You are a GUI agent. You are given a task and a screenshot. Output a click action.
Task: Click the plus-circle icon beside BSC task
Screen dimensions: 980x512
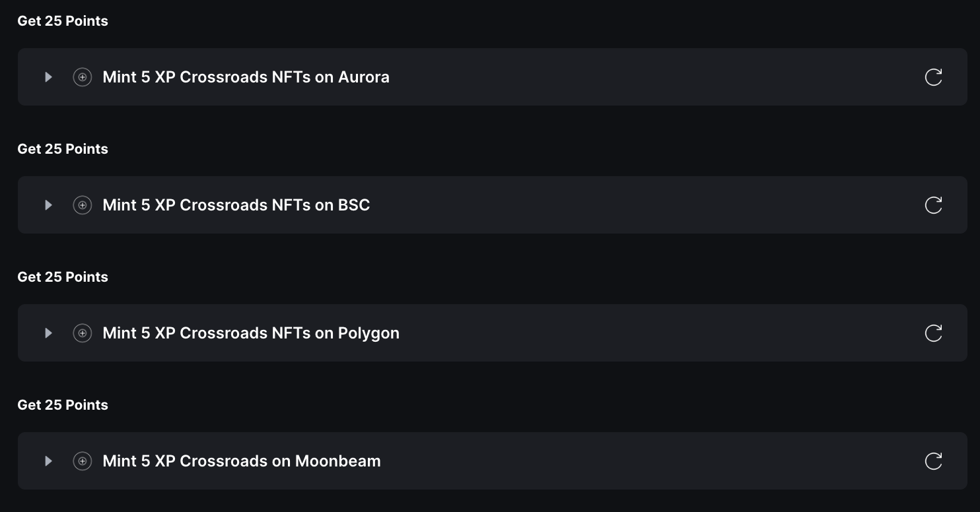click(x=83, y=205)
